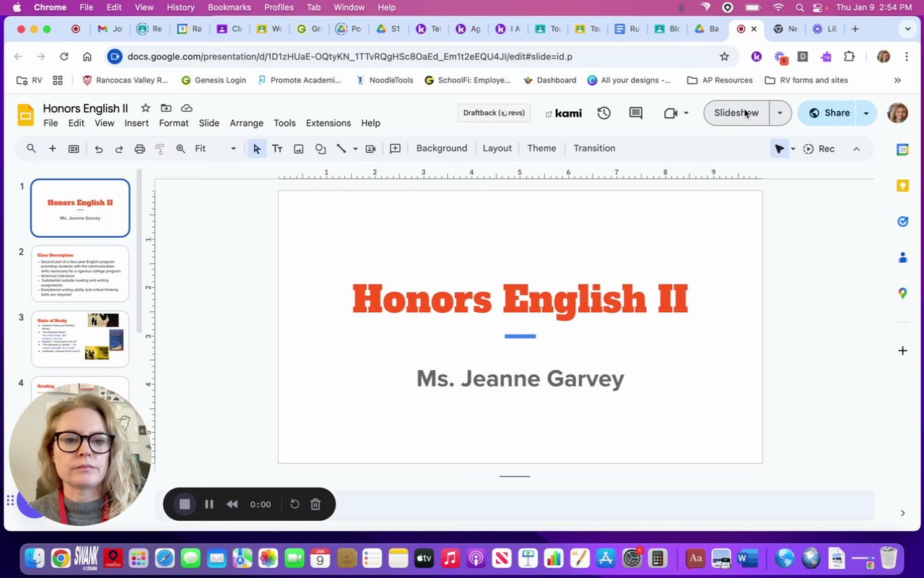The height and width of the screenshot is (578, 924).
Task: Open the comments history icon
Action: coord(635,113)
